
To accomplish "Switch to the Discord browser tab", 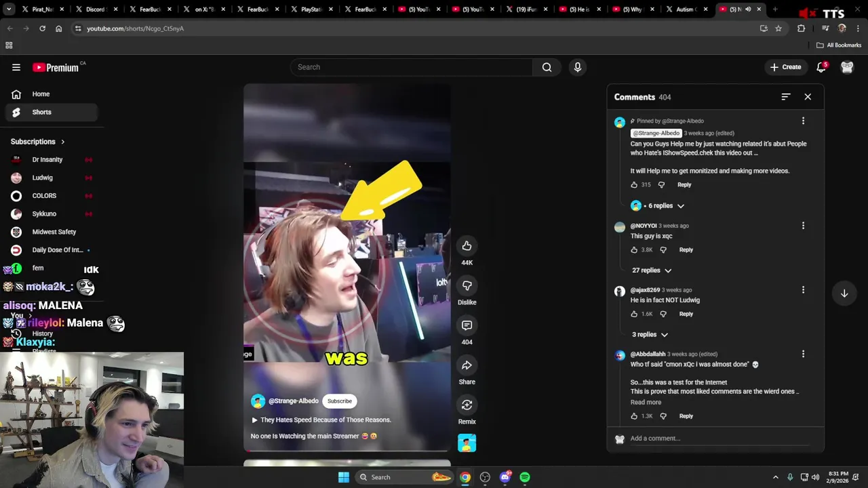I will [96, 9].
